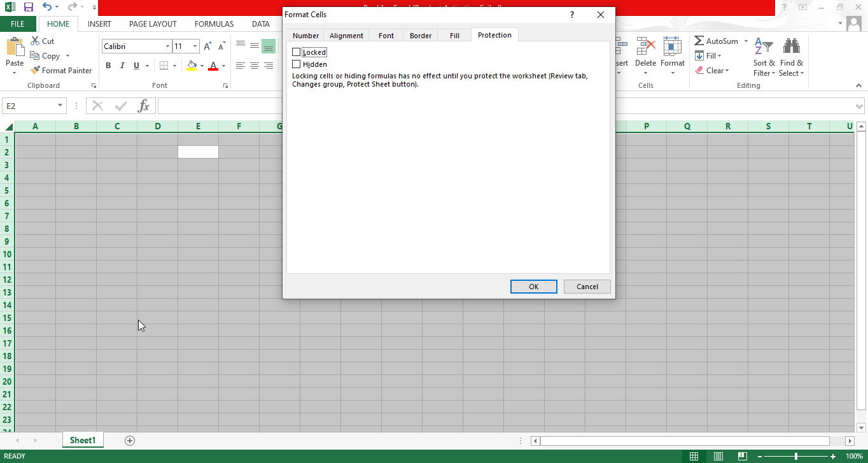Image resolution: width=868 pixels, height=463 pixels.
Task: Click the Format Cells help question mark
Action: click(572, 15)
